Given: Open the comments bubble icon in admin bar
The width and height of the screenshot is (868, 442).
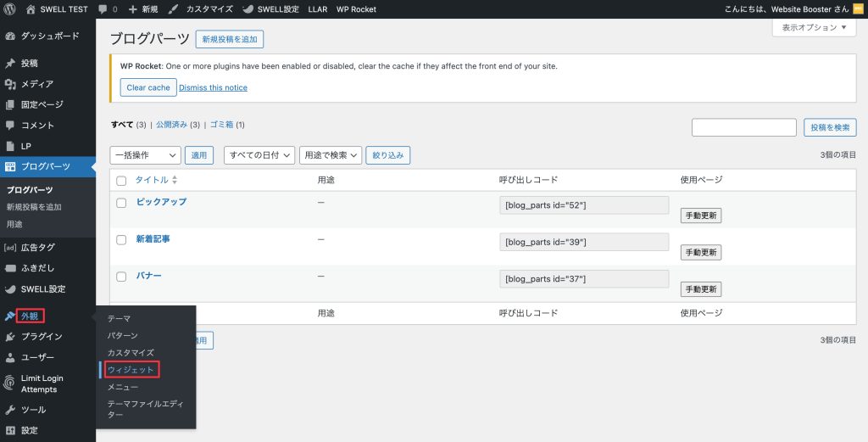Looking at the screenshot, I should pos(103,9).
